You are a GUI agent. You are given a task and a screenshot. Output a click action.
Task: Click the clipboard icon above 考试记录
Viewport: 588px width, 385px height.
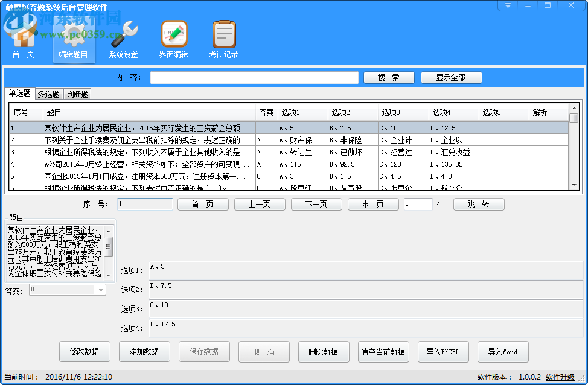click(223, 33)
